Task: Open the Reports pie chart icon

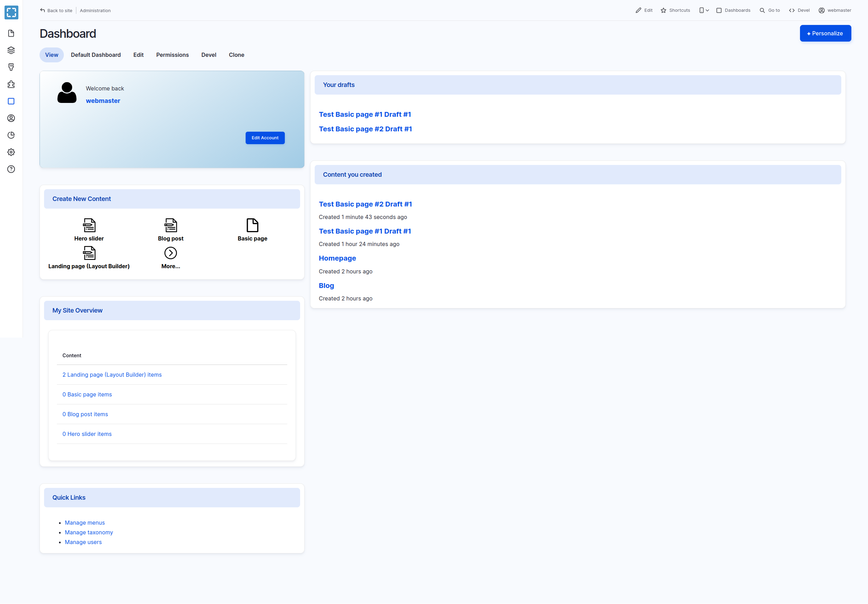Action: click(11, 135)
